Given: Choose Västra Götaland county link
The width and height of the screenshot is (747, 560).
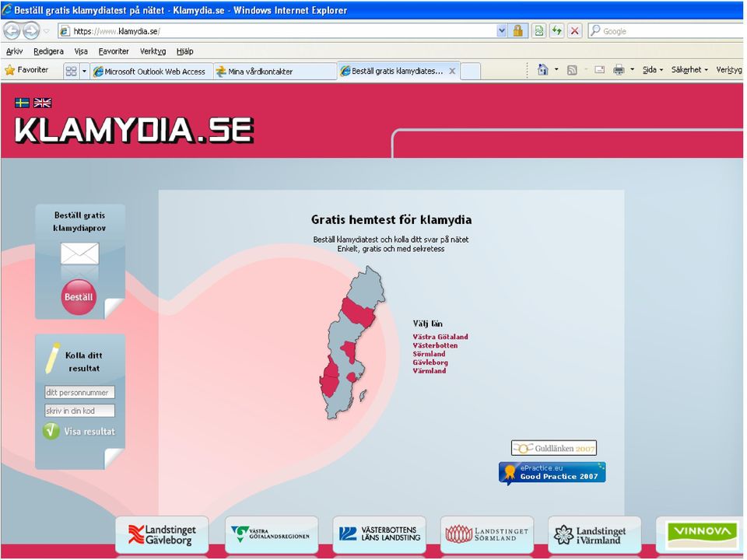Looking at the screenshot, I should pyautogui.click(x=440, y=337).
